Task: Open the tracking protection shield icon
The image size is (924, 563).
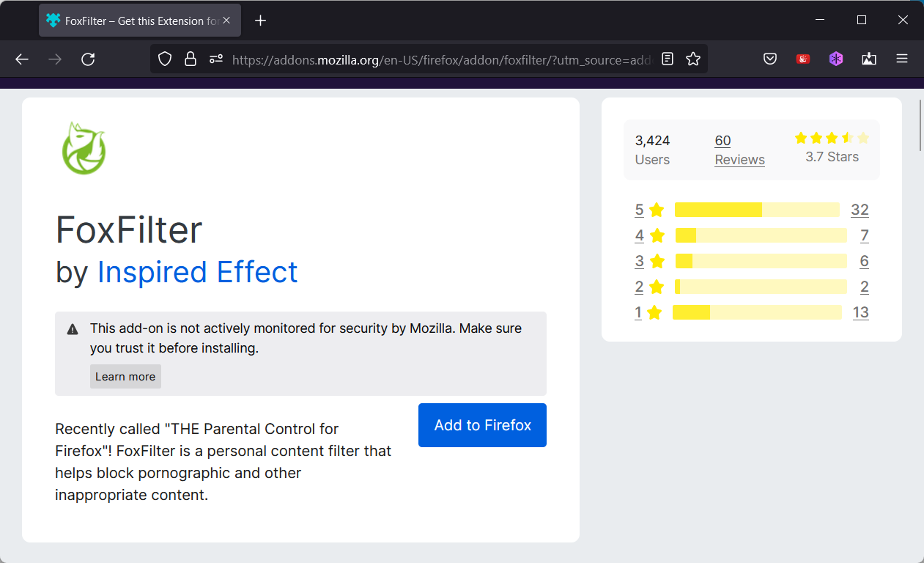Action: point(165,59)
